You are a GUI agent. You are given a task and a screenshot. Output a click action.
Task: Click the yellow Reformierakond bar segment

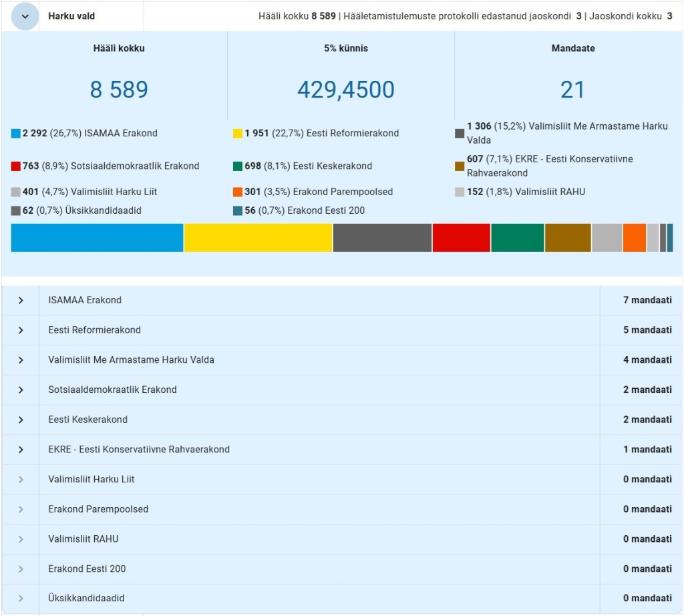tap(259, 238)
